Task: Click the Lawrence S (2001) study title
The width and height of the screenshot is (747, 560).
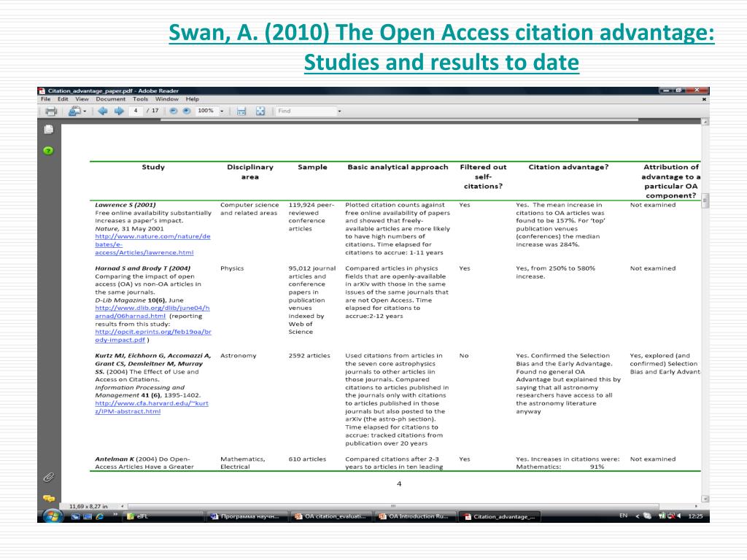Action: coord(125,205)
